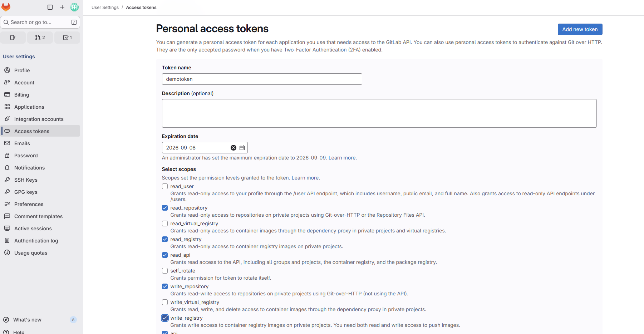The width and height of the screenshot is (644, 334).
Task: Navigate to User Settings breadcrumb
Action: coord(105,7)
